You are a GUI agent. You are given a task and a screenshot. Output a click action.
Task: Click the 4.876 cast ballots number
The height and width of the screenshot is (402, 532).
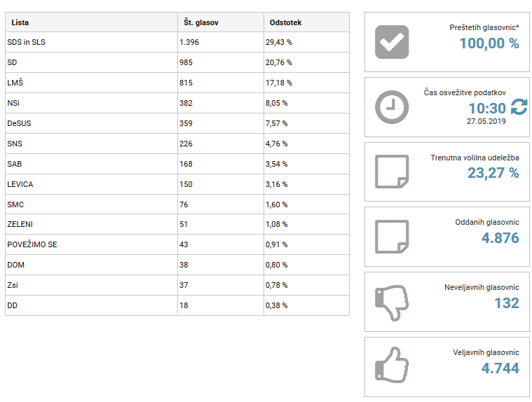[x=500, y=238]
